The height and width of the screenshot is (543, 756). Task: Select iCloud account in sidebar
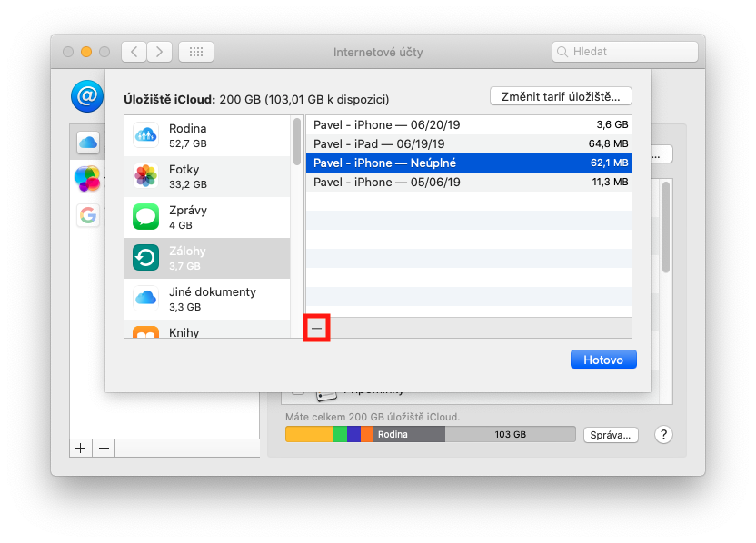(x=88, y=143)
